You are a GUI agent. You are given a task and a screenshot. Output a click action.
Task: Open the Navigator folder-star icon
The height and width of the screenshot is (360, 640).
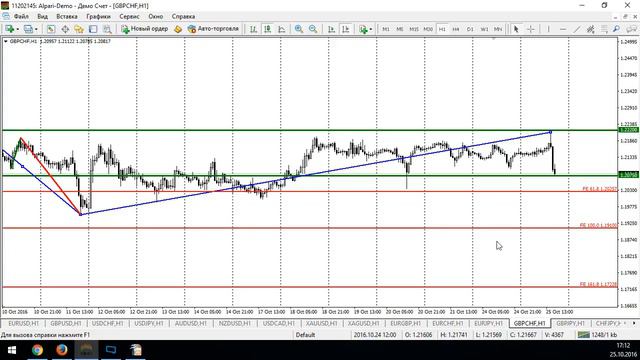coord(79,29)
